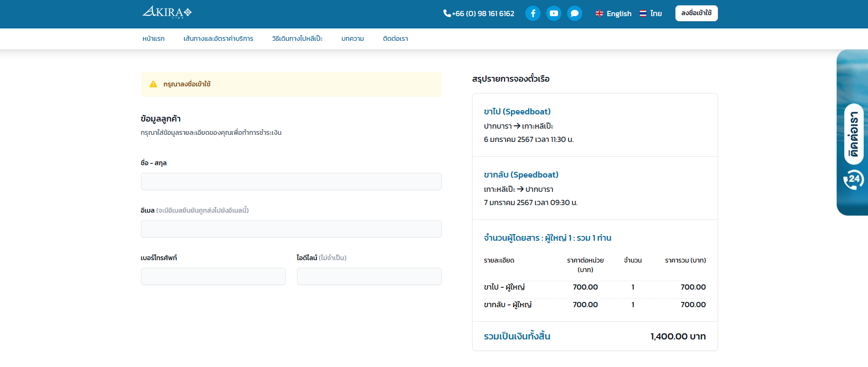The image size is (868, 367).
Task: Click the เบอร์โทรศัพท์ input field
Action: coord(213,276)
